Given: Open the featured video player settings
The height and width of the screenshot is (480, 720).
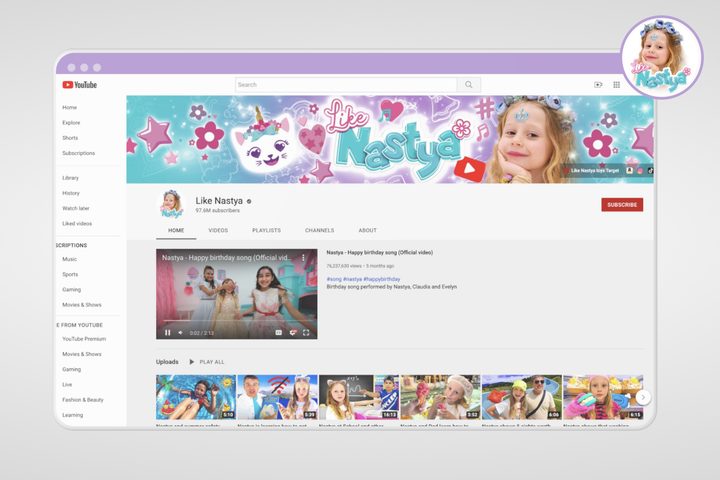Looking at the screenshot, I should coord(292,332).
